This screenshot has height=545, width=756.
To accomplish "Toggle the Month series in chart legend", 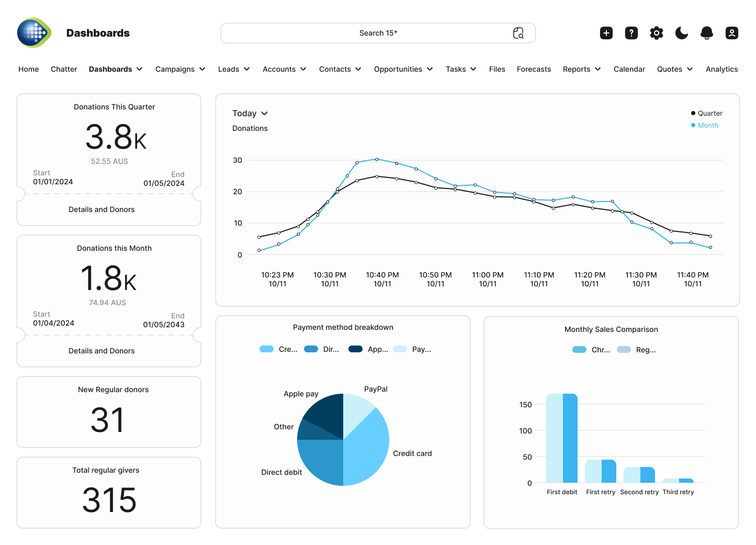I will tap(704, 125).
